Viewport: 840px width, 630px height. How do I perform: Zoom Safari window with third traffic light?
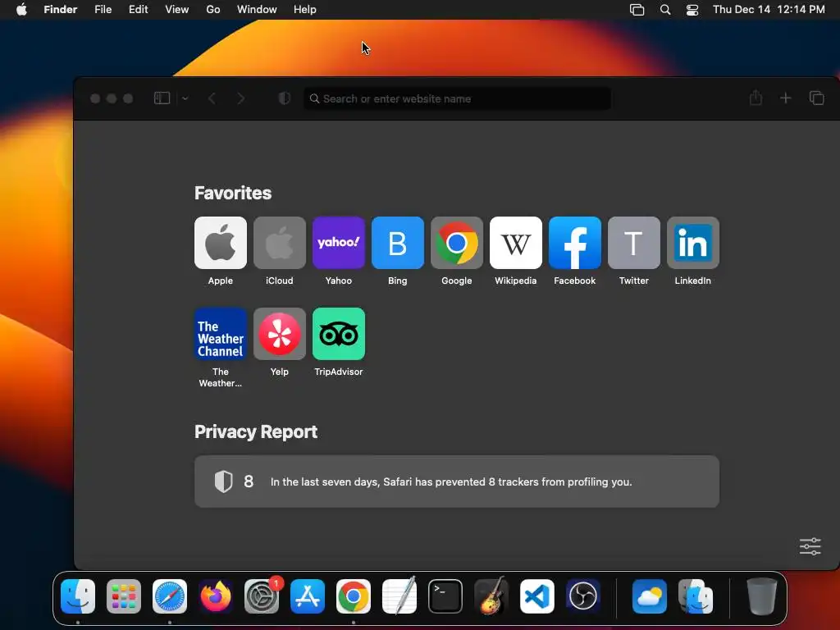click(128, 98)
